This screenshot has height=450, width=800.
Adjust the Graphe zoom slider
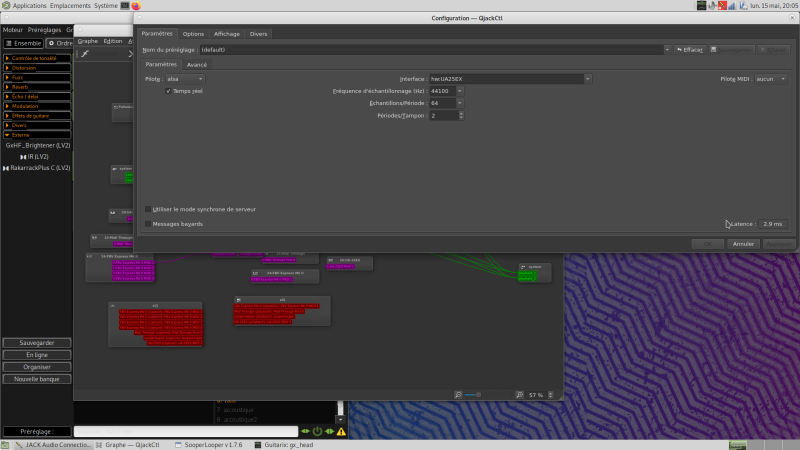tap(489, 395)
